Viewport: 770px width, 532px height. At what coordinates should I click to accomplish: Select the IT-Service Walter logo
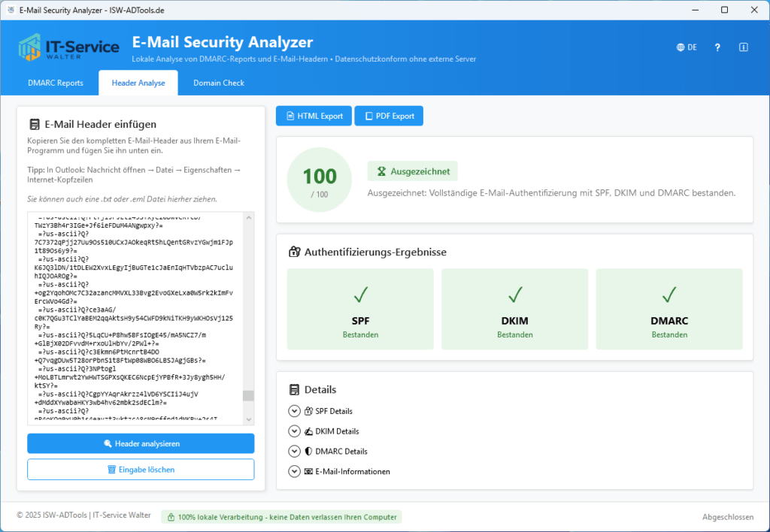[x=66, y=47]
